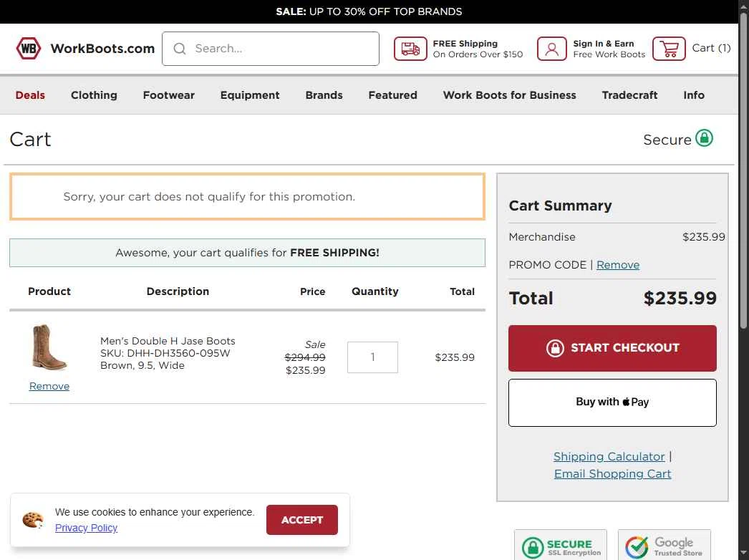Viewport: 749px width, 560px height.
Task: Click the crossed-out $294.99 price
Action: [x=305, y=357]
